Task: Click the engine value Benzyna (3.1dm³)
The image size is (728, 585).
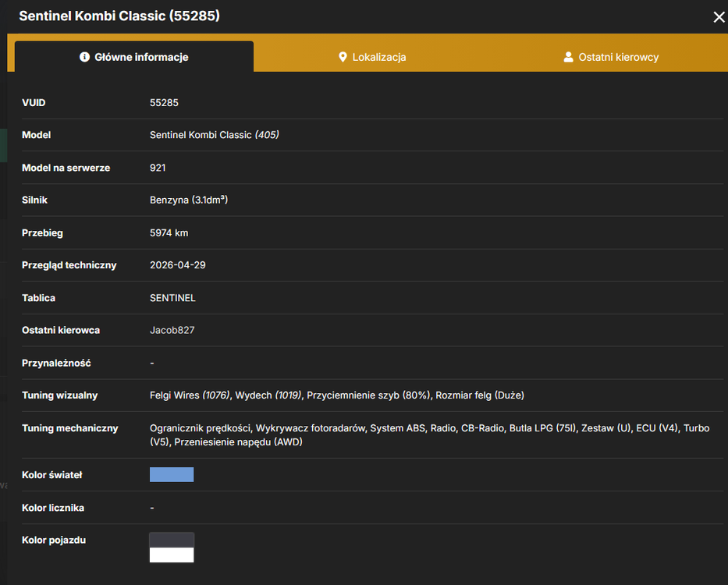Action: (x=189, y=200)
